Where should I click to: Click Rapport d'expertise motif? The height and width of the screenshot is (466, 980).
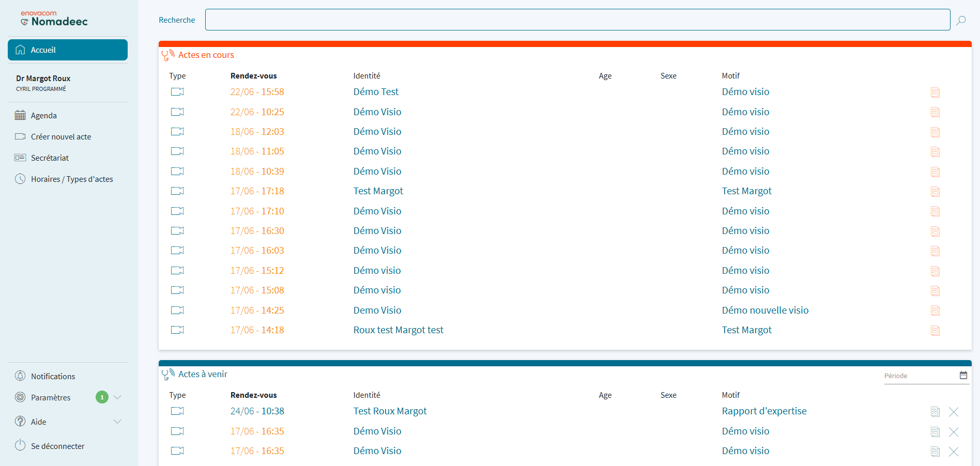click(x=764, y=411)
